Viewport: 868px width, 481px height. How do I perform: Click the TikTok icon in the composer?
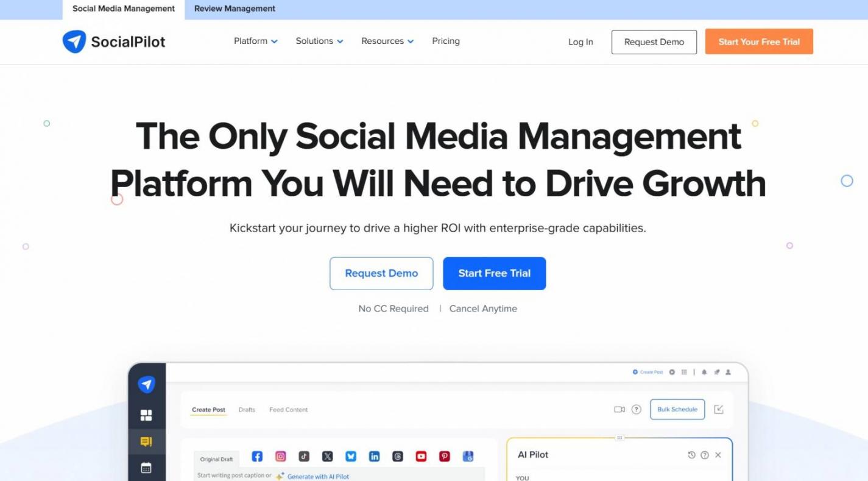click(304, 456)
